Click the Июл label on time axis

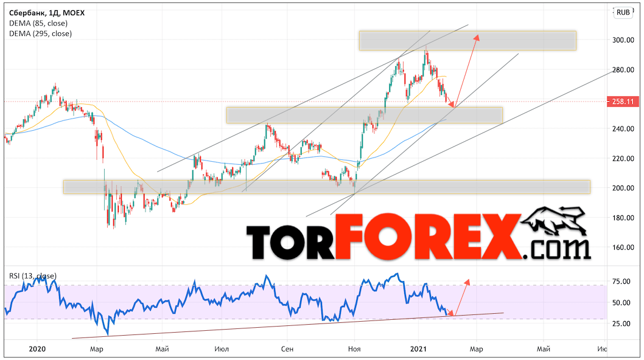(222, 349)
